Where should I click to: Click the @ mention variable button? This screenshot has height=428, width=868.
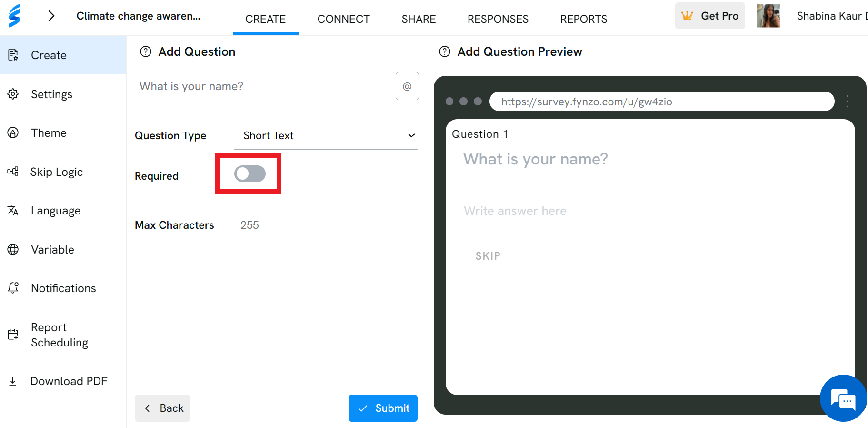(407, 86)
